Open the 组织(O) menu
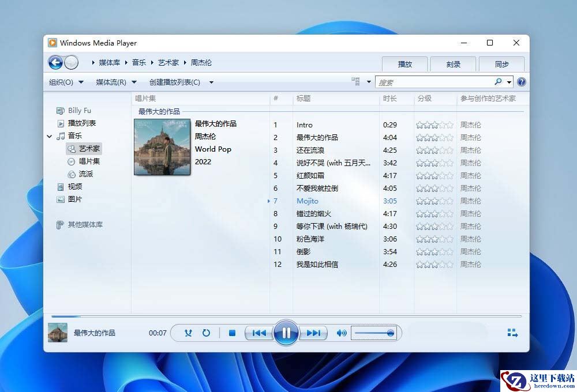Viewport: 577px width, 392px height. pos(66,82)
